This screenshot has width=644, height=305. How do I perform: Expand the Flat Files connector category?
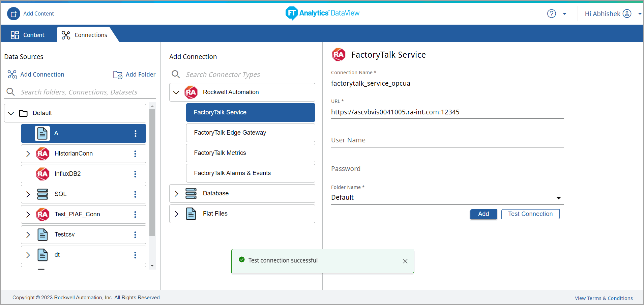(x=176, y=214)
